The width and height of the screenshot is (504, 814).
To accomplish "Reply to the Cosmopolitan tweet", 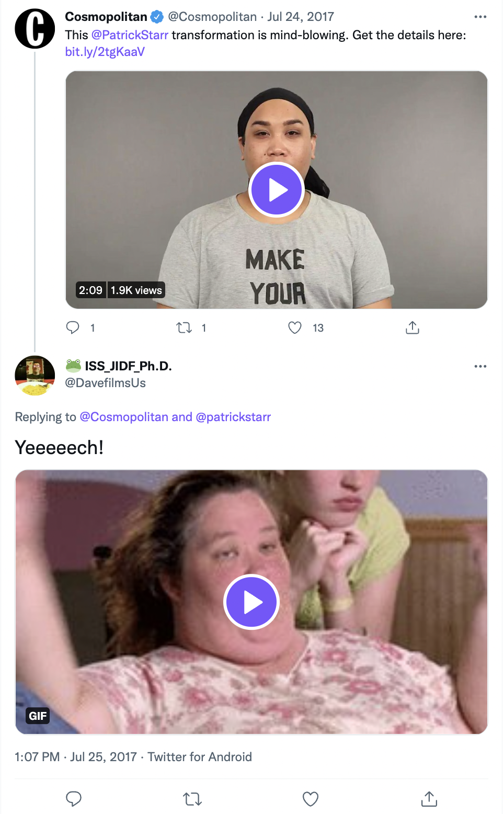I will coord(73,327).
